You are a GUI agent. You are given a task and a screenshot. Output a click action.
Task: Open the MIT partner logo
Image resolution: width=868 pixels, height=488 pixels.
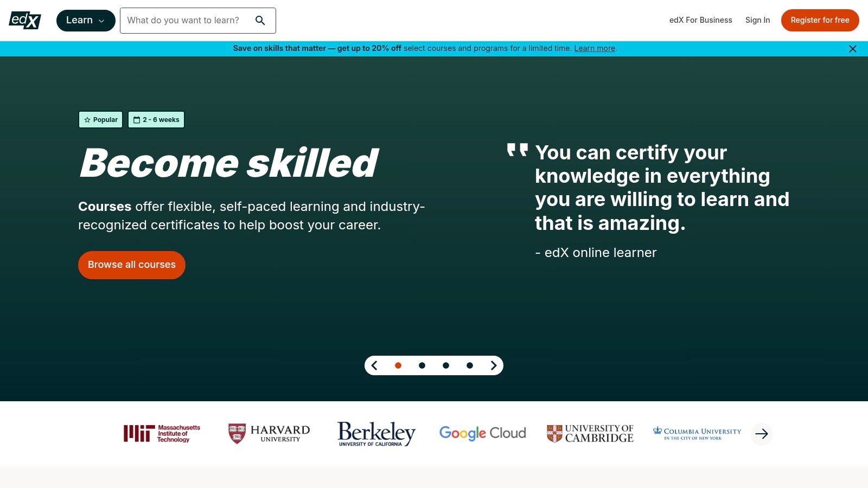(x=162, y=433)
